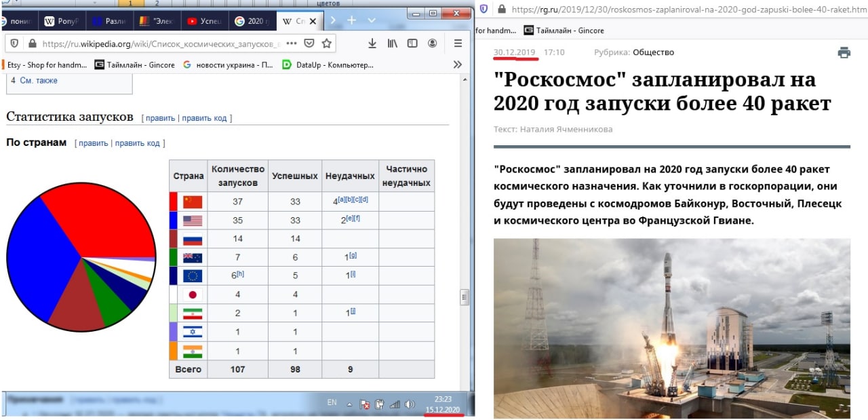Viewport: 868px width, 420px height.
Task: Open 'Таймлайн - Gincore' bookmark in Wikipedia window
Action: click(x=134, y=65)
